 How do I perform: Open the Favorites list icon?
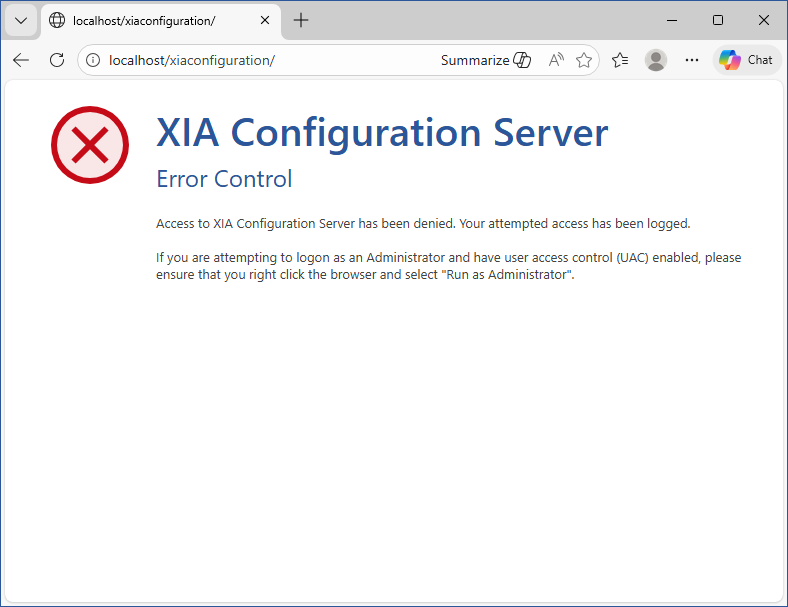[620, 60]
